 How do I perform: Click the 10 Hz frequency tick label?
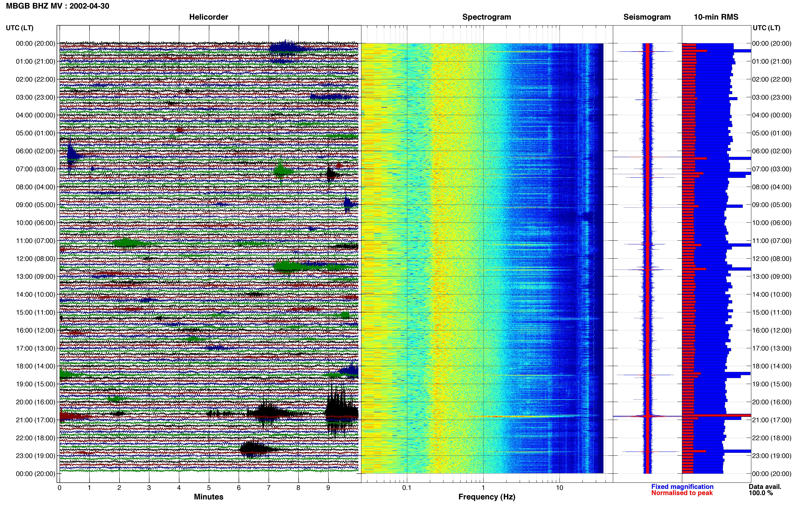[559, 488]
